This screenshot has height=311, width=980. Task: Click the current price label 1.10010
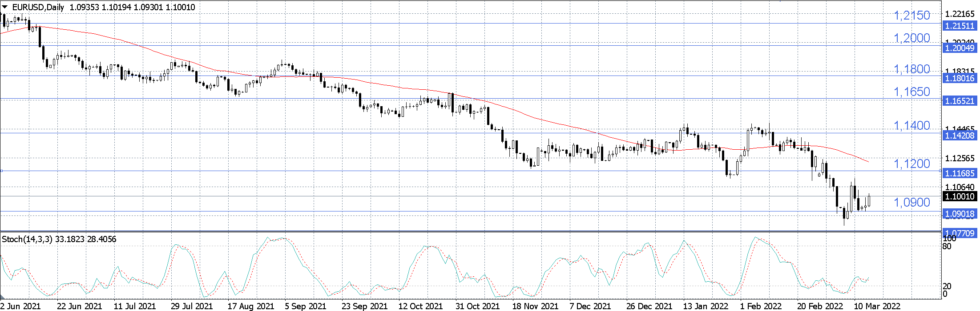click(x=960, y=196)
